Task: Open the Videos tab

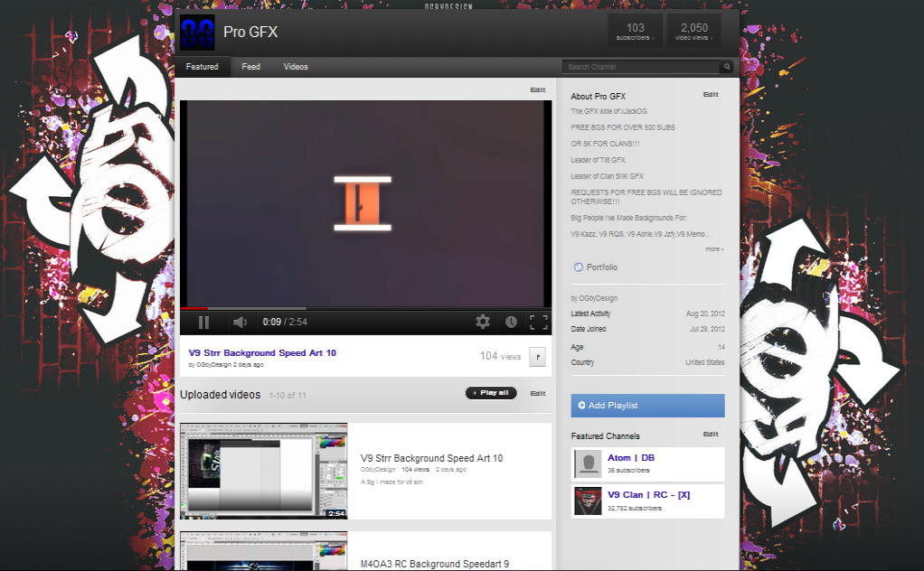Action: (296, 67)
